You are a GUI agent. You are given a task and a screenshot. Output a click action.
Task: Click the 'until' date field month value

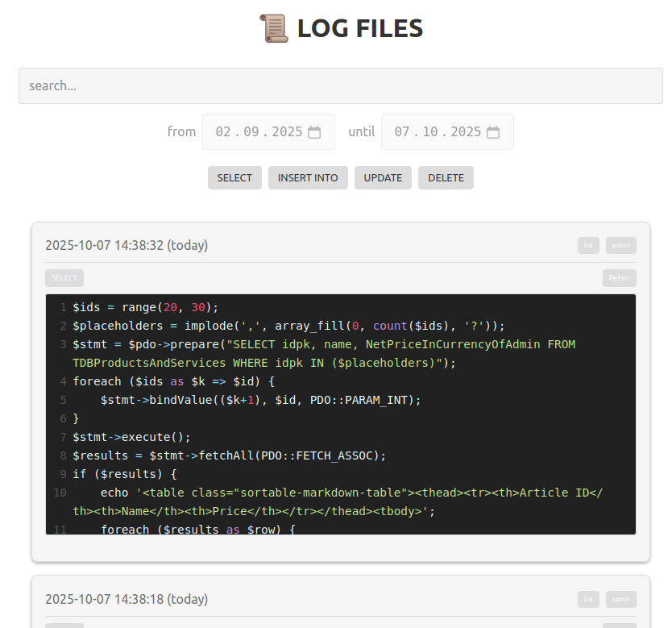(429, 132)
